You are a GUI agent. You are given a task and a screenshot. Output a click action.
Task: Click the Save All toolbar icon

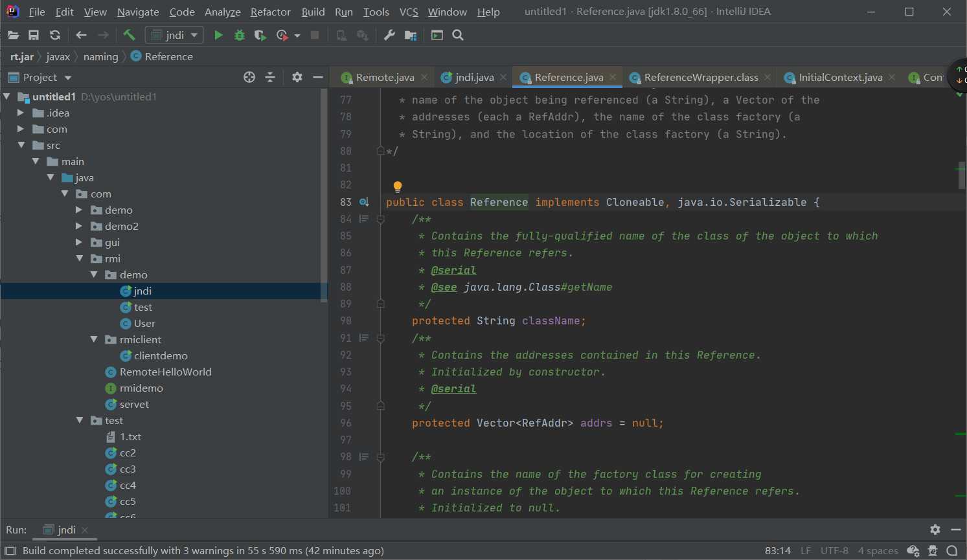[34, 35]
